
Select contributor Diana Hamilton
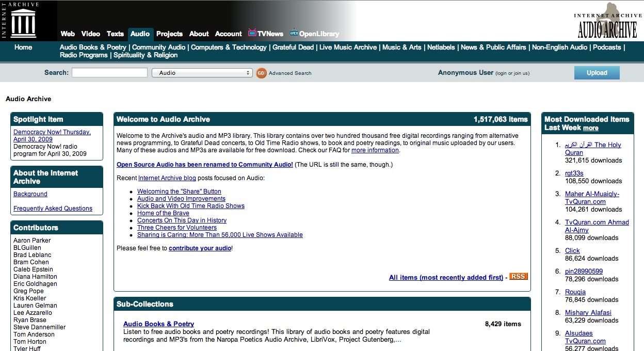(x=35, y=277)
